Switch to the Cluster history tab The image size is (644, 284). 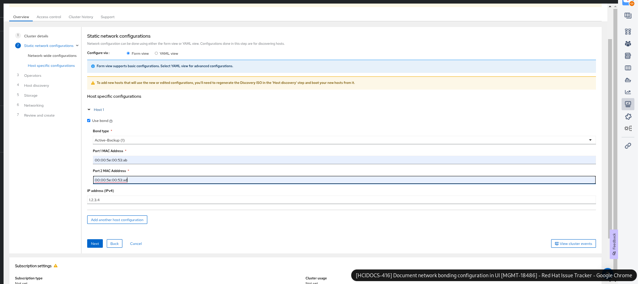point(81,17)
